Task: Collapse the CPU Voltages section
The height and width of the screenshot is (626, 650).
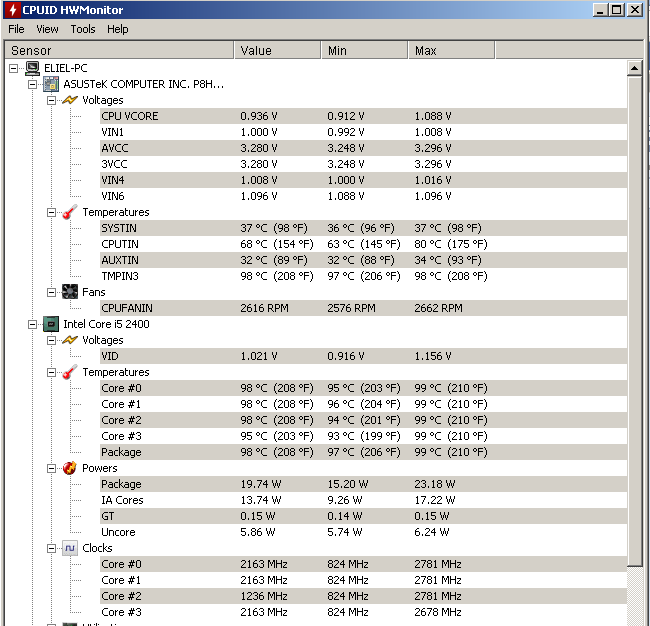Action: coord(51,340)
